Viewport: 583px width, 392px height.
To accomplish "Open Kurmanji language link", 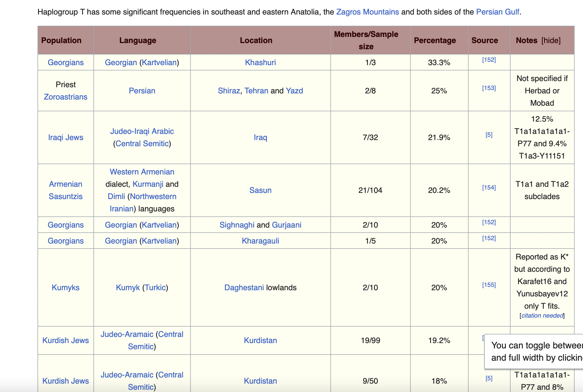I will click(148, 184).
